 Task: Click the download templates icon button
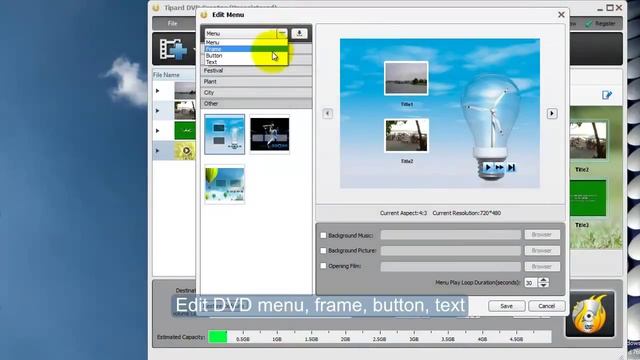click(x=300, y=33)
